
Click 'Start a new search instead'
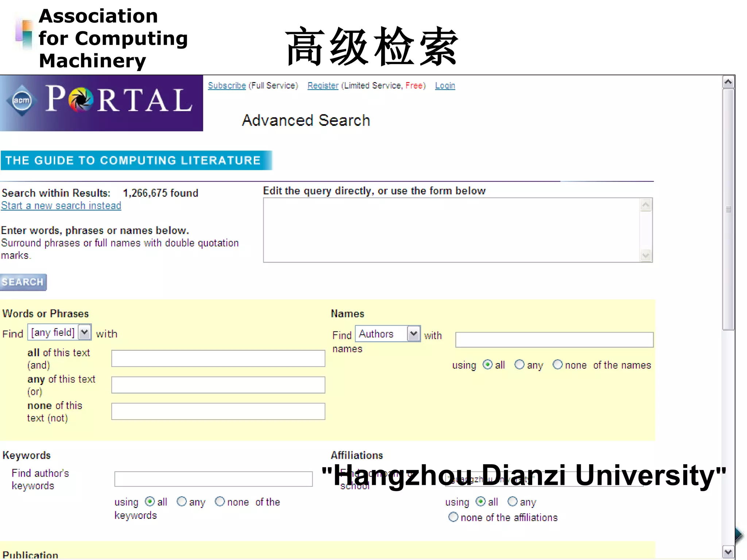[x=61, y=206]
